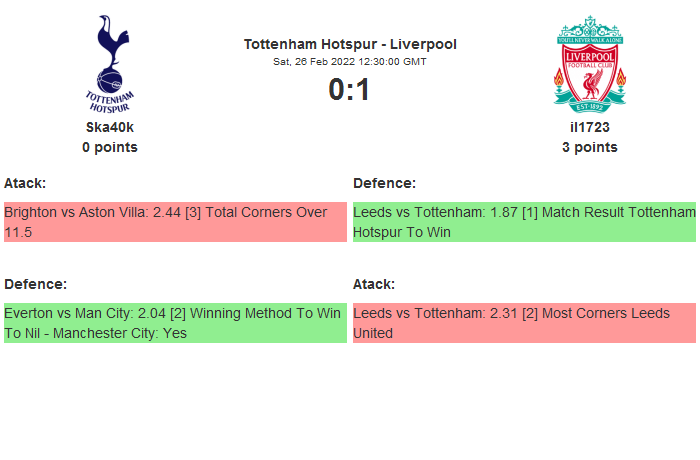Click the Tottenham Hotspur wordmark below the cockerel
This screenshot has width=700, height=460.
[110, 100]
